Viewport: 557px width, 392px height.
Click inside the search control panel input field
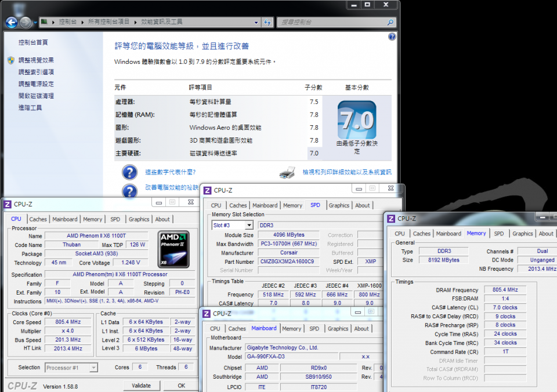(325, 21)
